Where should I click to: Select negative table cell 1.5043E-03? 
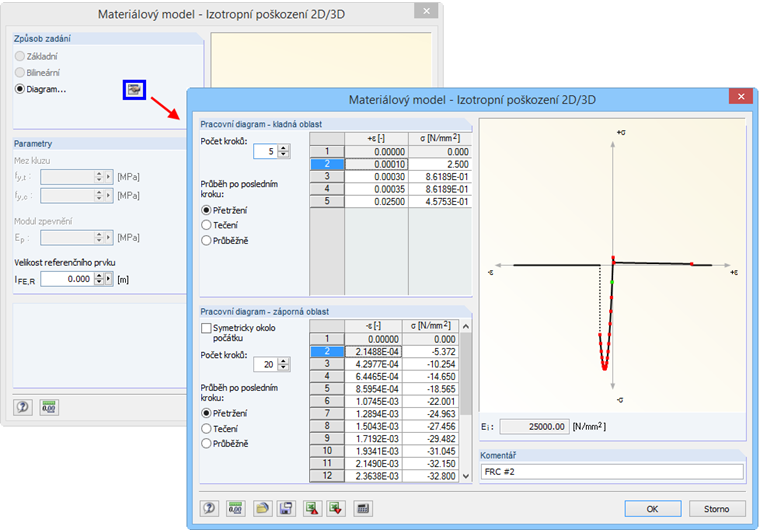coord(373,426)
